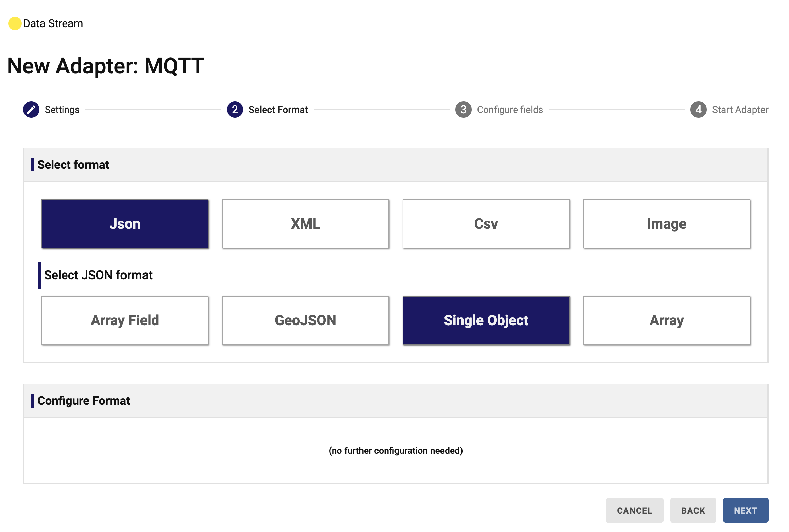Select Single Object JSON format

pos(486,320)
